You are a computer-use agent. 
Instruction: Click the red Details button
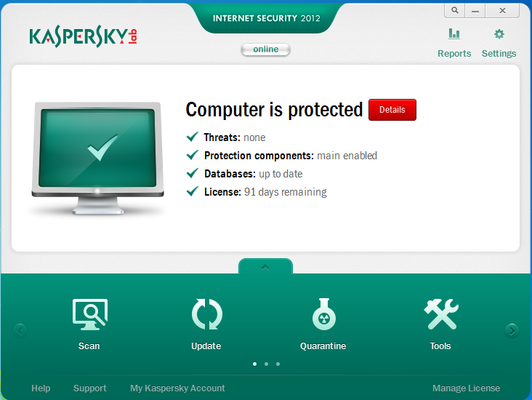tap(392, 110)
